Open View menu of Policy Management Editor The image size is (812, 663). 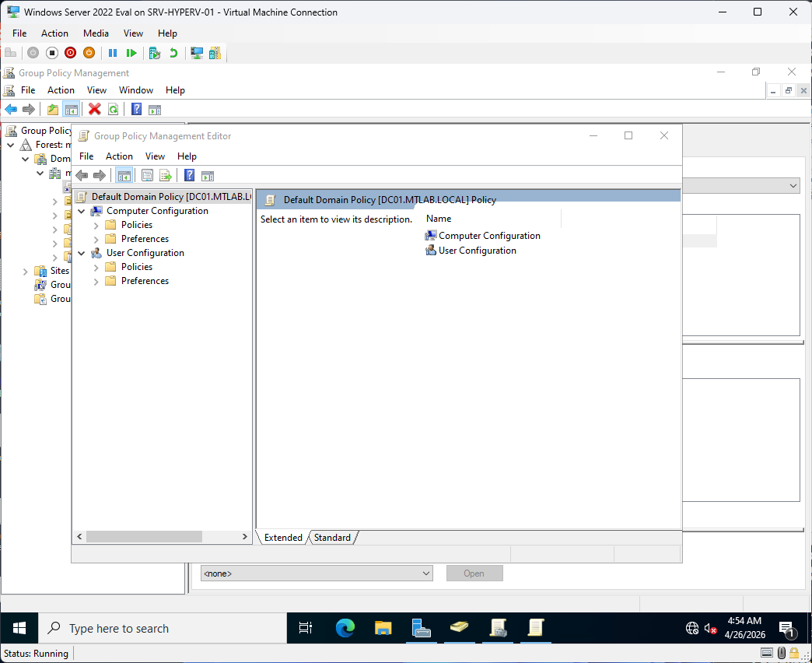tap(155, 156)
